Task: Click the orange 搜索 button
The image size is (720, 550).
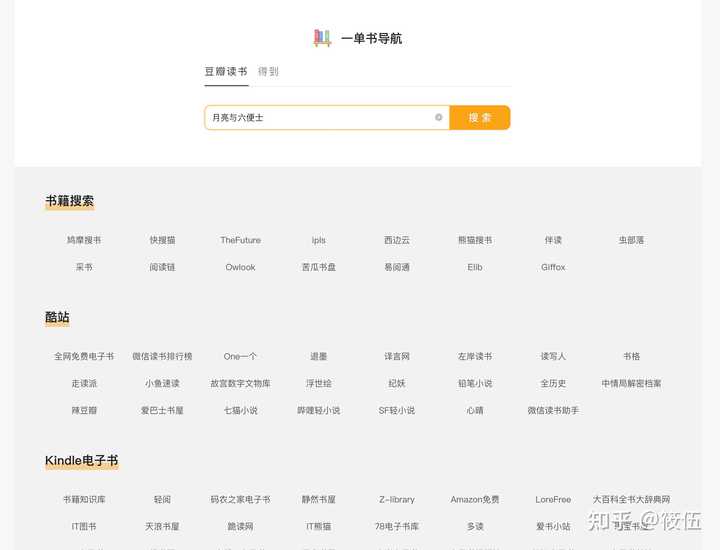Action: click(480, 118)
